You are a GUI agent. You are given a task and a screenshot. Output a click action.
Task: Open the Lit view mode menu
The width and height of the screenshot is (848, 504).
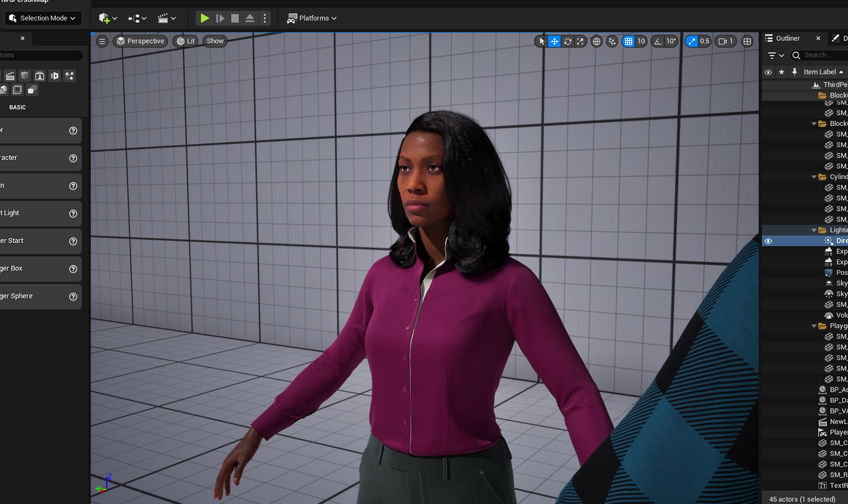pos(185,41)
